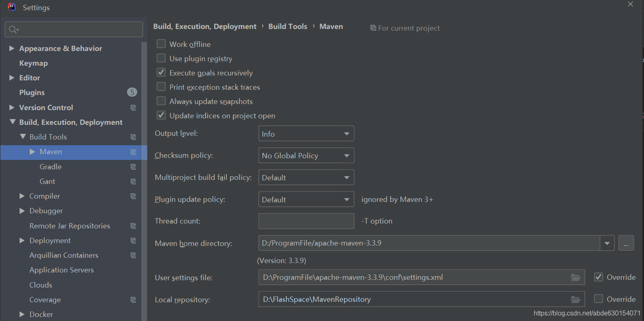The height and width of the screenshot is (321, 644).
Task: Expand Editor section arrow
Action: (12, 77)
